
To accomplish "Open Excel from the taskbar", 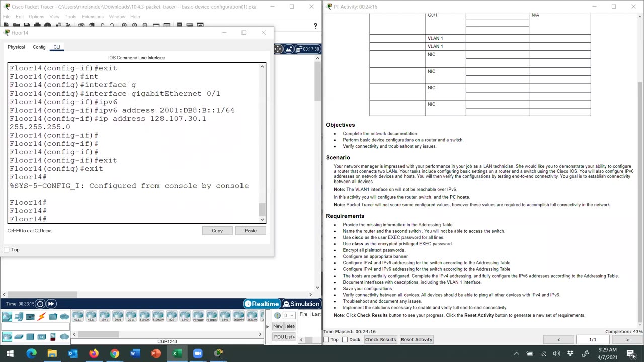I will click(177, 353).
